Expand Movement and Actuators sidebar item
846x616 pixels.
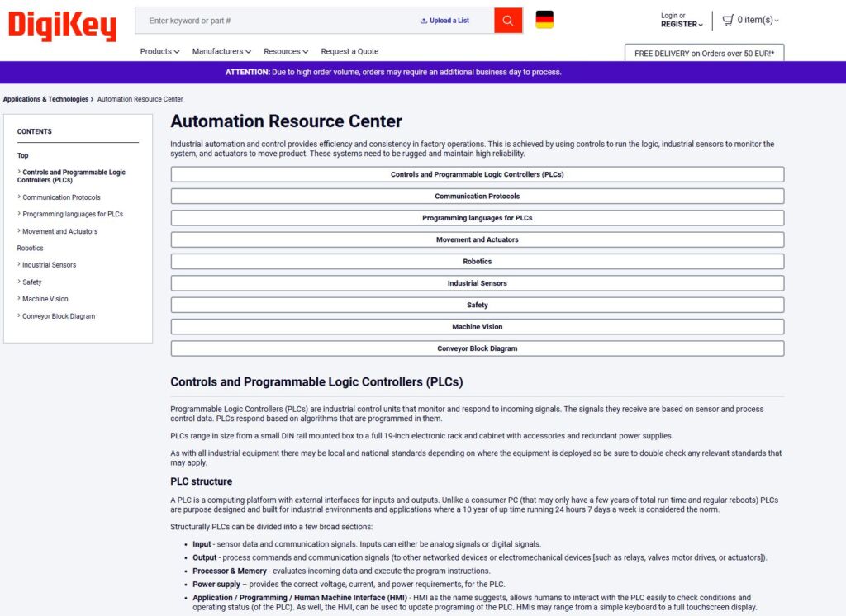point(57,231)
